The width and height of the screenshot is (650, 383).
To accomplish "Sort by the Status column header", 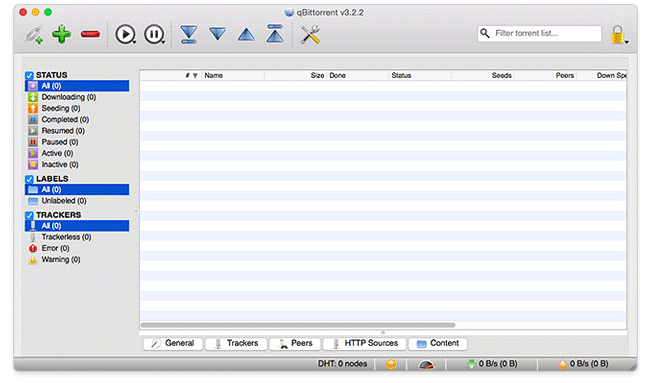I will pos(420,75).
